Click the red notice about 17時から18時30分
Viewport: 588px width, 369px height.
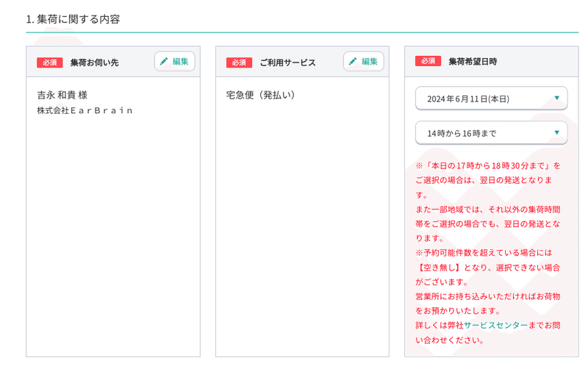tap(488, 180)
